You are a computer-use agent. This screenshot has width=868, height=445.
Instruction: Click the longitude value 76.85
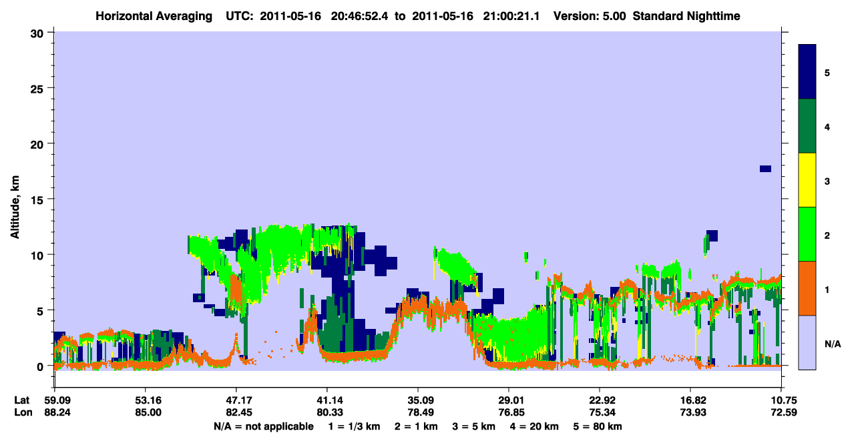coord(511,413)
